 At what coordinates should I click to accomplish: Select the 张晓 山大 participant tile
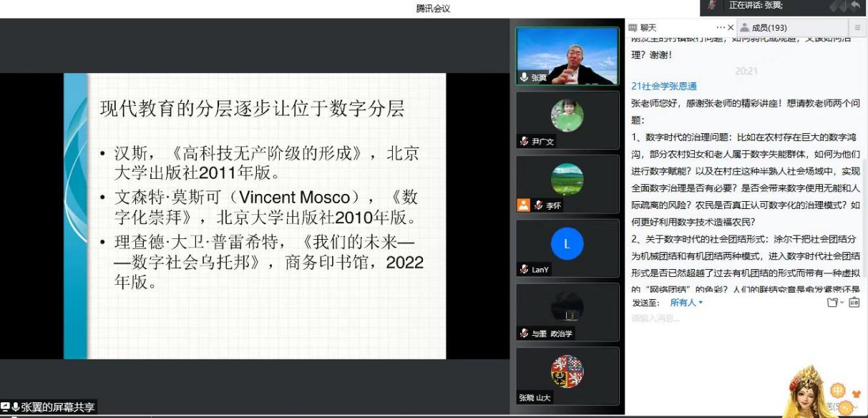567,376
